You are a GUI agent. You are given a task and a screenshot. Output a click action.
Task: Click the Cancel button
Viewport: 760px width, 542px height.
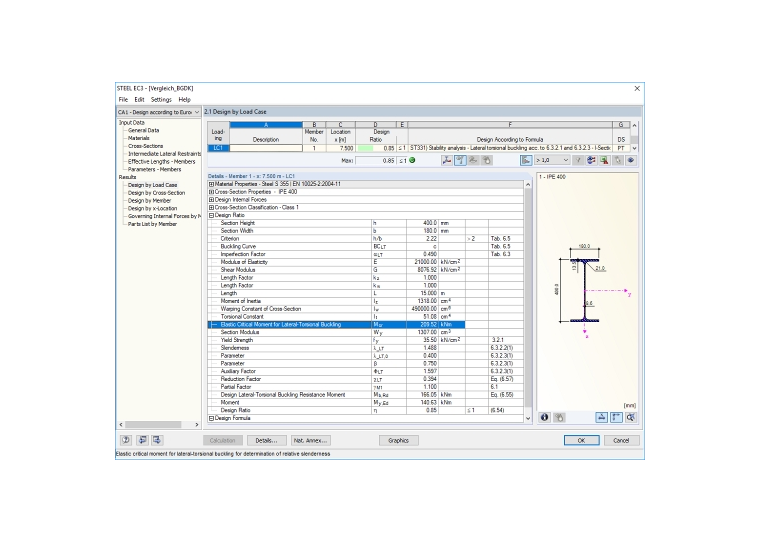[621, 441]
